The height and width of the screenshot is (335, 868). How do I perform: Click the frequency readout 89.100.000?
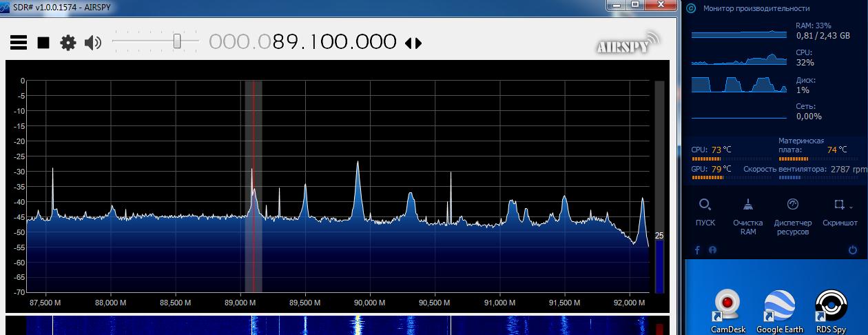point(303,42)
